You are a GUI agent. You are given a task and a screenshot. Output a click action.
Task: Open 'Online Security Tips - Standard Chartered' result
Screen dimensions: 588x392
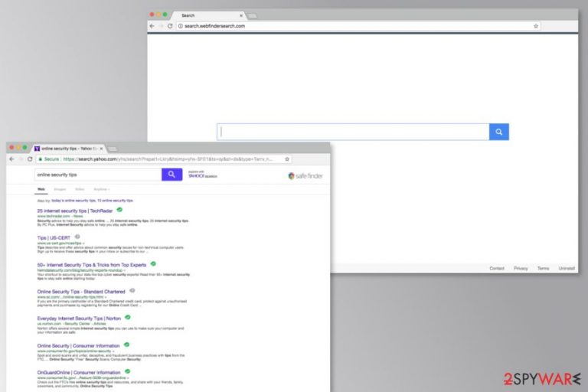tap(81, 292)
